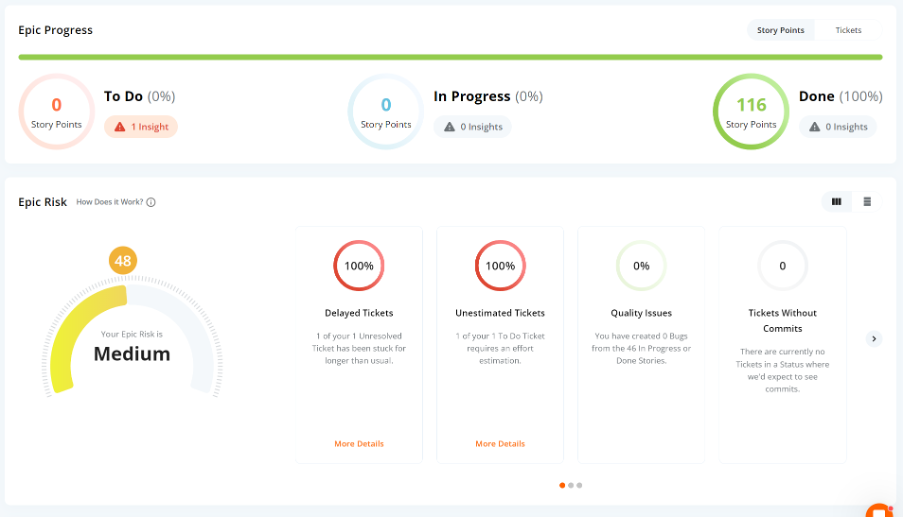Click the warning triangle beside In Progress insights
The image size is (904, 518).
pos(450,127)
